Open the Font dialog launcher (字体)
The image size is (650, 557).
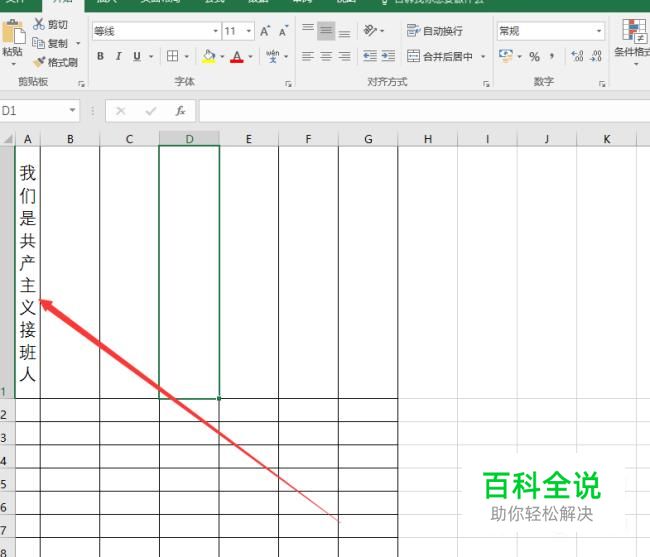pos(288,84)
